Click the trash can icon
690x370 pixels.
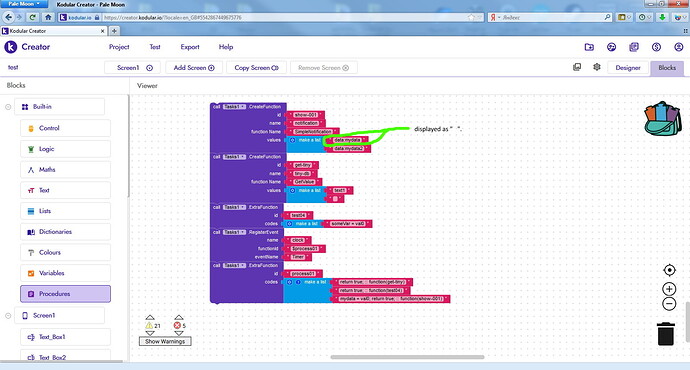[x=665, y=333]
